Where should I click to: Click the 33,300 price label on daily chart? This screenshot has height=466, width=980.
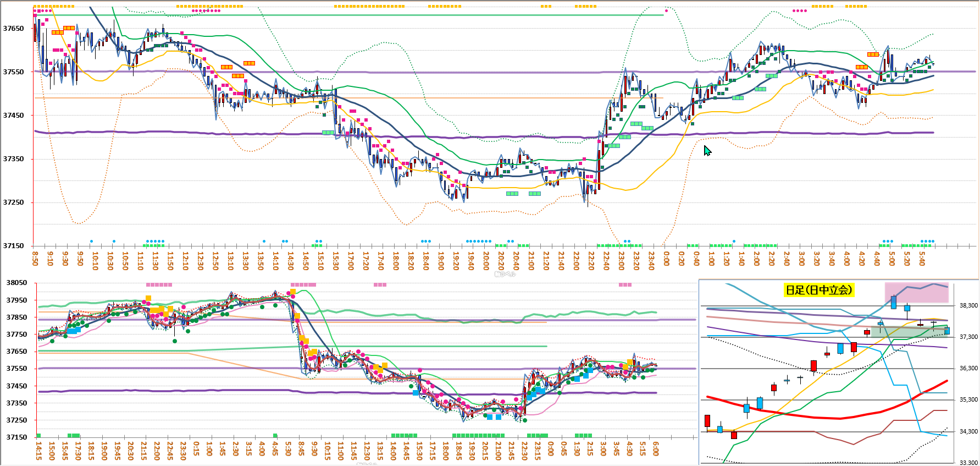tap(968, 463)
